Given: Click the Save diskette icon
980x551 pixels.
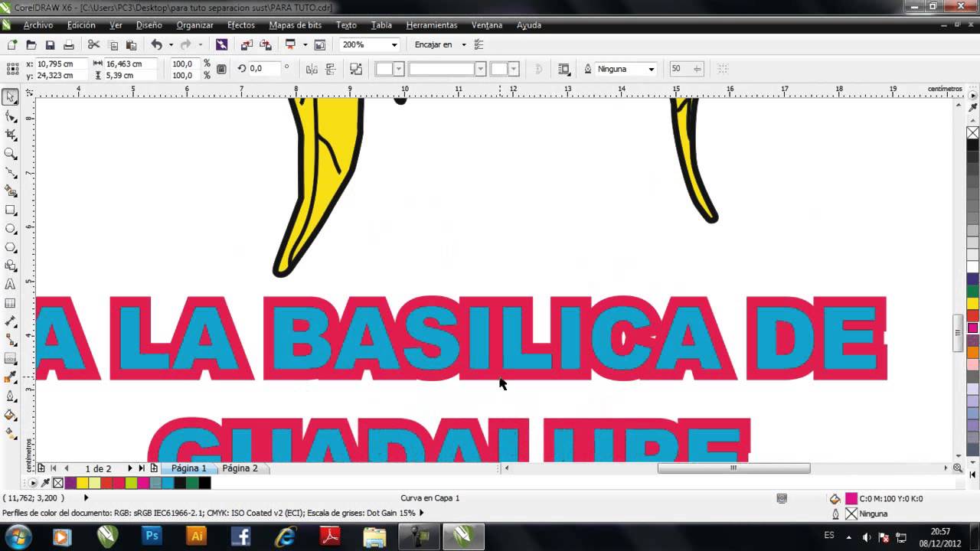Looking at the screenshot, I should click(50, 45).
